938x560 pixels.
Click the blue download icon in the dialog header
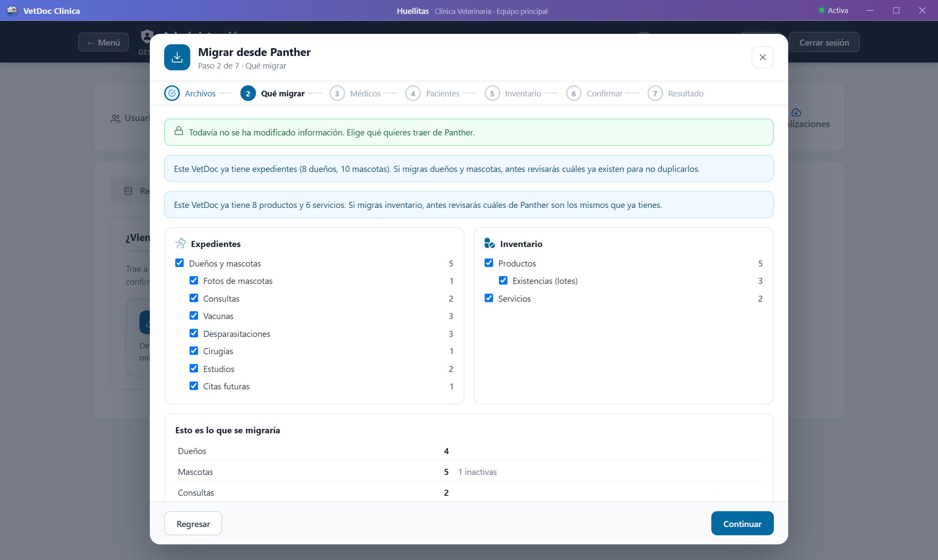coord(177,57)
